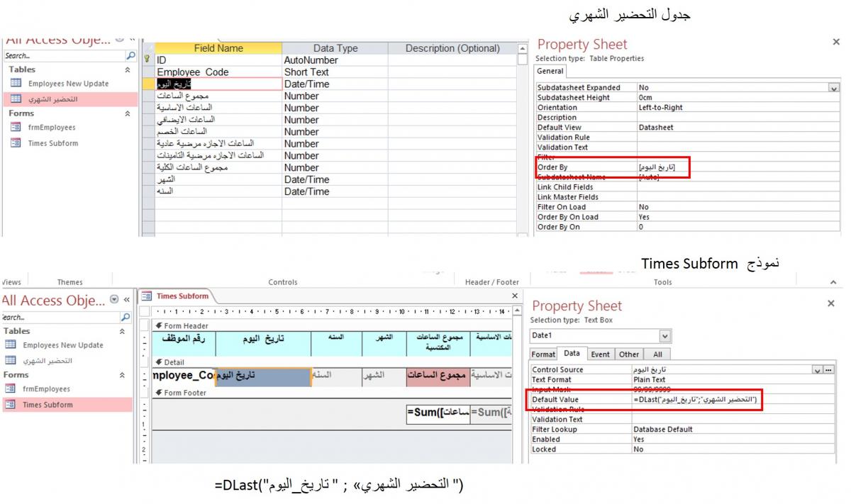
Task: Switch to the Format tab in Property Sheet
Action: (543, 354)
